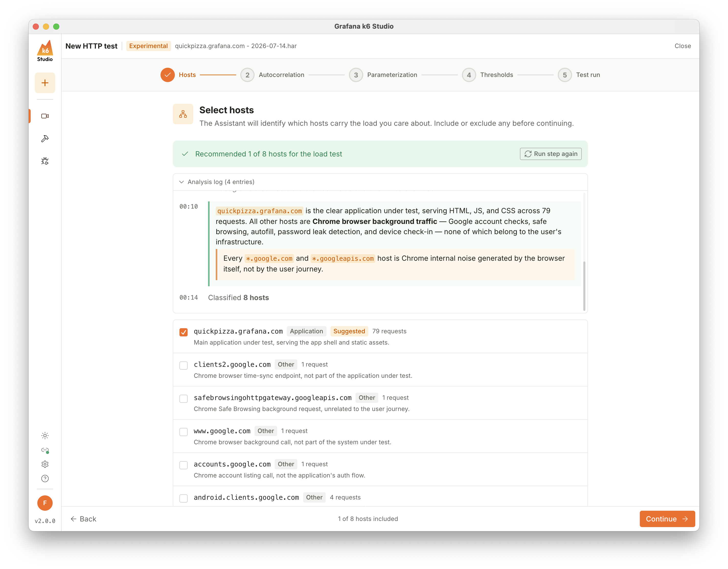The image size is (728, 569).
Task: Go to Thresholds step 4
Action: coord(488,75)
